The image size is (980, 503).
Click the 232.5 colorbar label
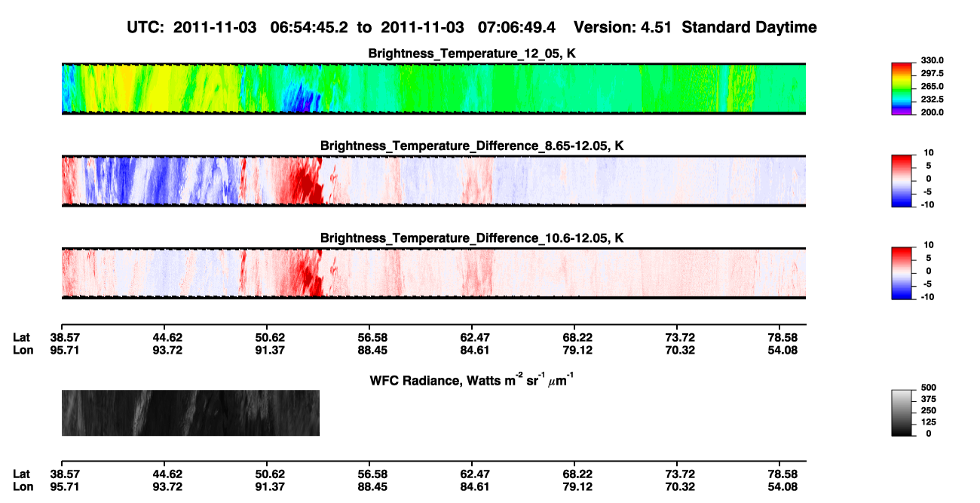[x=933, y=99]
